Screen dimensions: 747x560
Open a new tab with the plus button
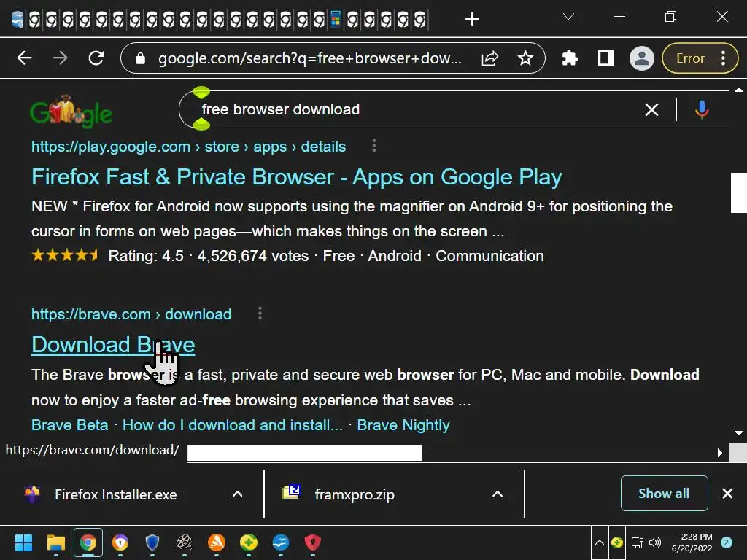click(472, 19)
